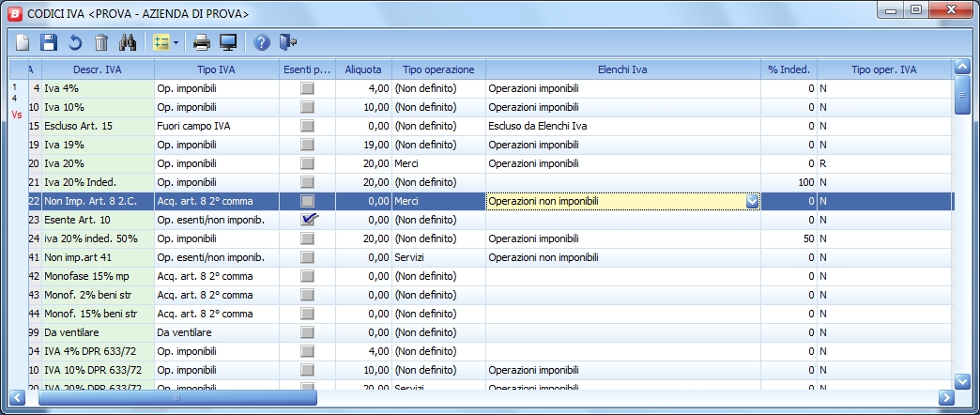Toggle Esenti checkbox for Iva 20% Inded.
The height and width of the screenshot is (415, 980).
tap(308, 182)
